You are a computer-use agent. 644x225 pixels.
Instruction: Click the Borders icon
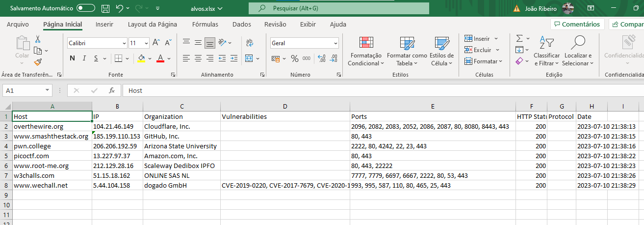click(118, 58)
